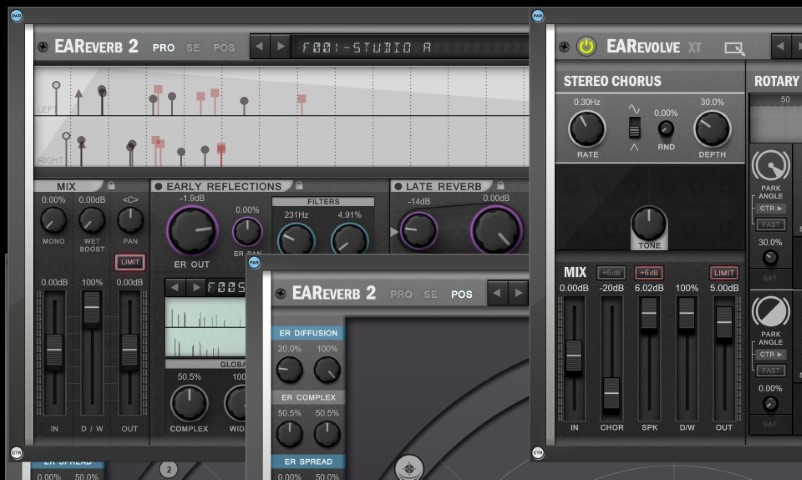
Task: Open EAREVERB 2 POS options plus icon
Action: click(x=280, y=294)
